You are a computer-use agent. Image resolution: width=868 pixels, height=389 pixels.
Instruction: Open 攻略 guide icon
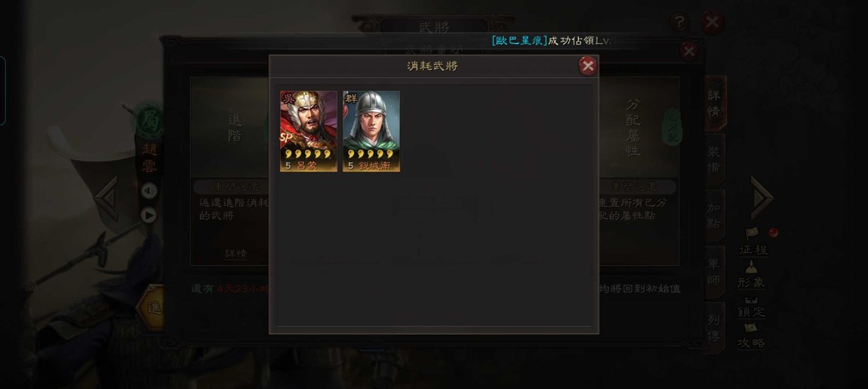pos(751,336)
